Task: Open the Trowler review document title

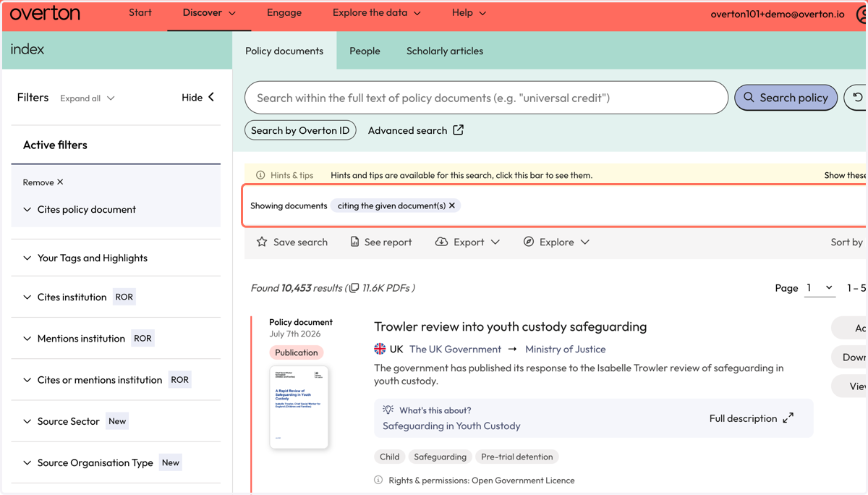Action: 510,326
